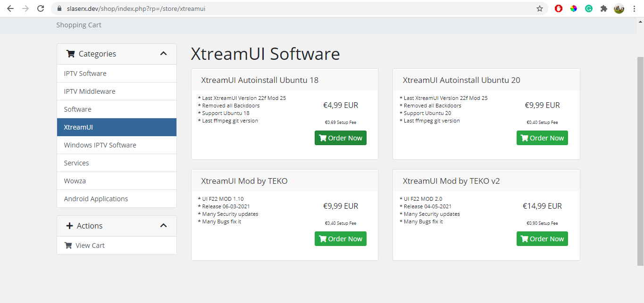The width and height of the screenshot is (644, 303).
Task: Click the Actions panel title
Action: pyautogui.click(x=90, y=226)
